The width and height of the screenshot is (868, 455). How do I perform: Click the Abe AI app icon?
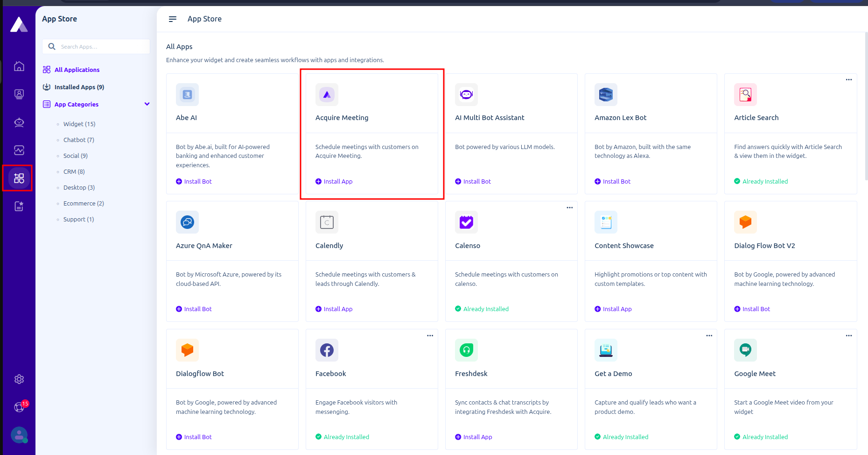(x=187, y=95)
